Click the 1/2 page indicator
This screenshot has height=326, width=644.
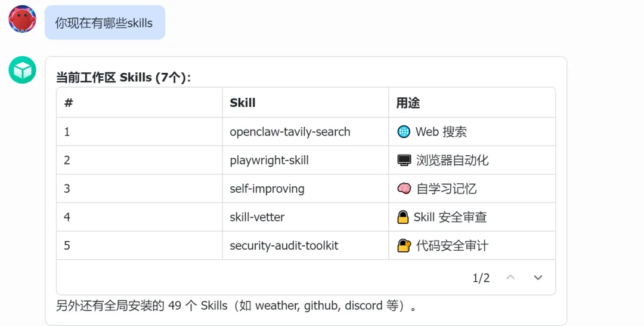click(481, 278)
